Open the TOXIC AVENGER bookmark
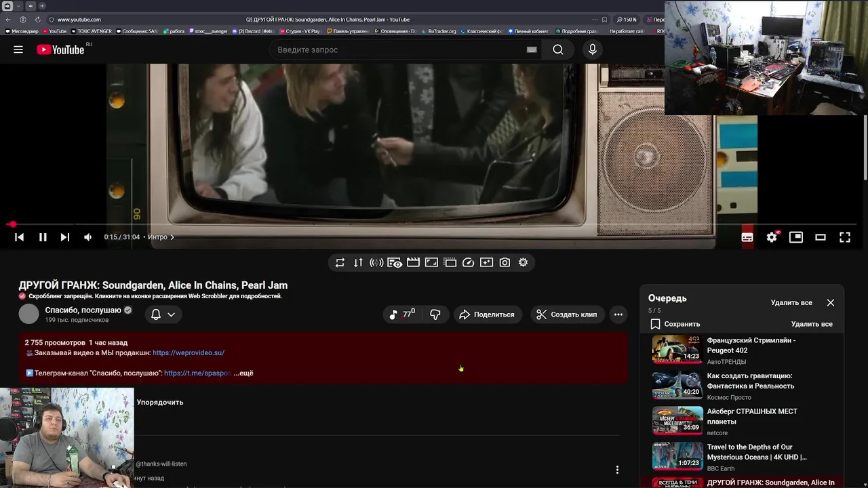The height and width of the screenshot is (488, 868). pos(92,31)
